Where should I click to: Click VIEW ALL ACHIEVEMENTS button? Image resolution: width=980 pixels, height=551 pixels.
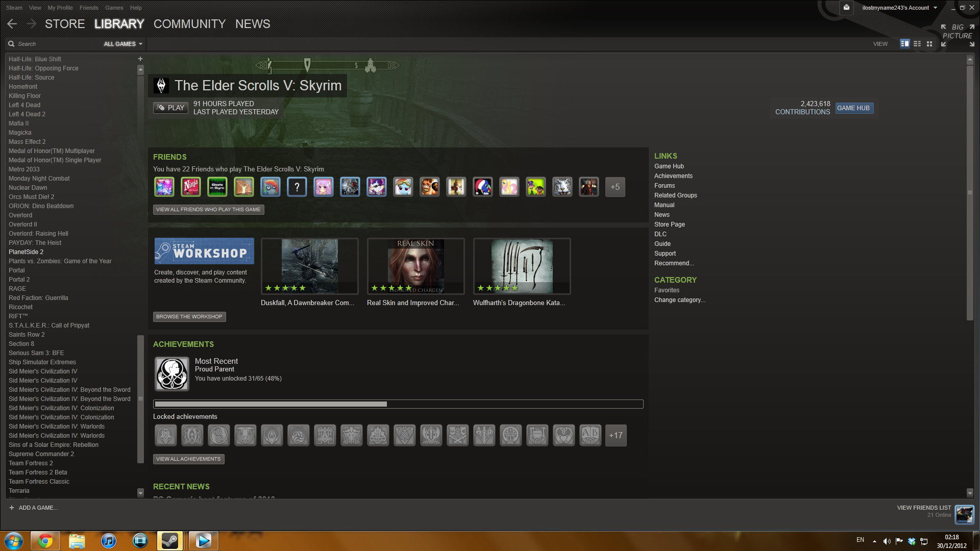point(188,459)
